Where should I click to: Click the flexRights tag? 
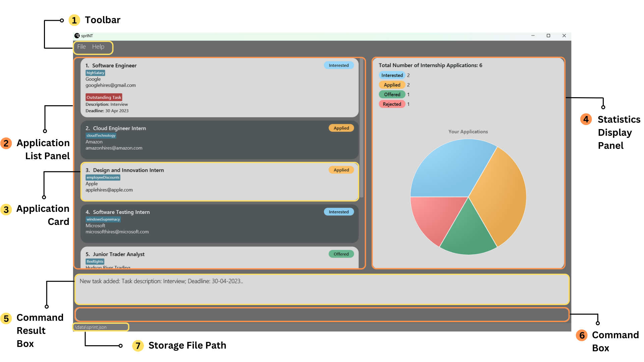pyautogui.click(x=95, y=261)
